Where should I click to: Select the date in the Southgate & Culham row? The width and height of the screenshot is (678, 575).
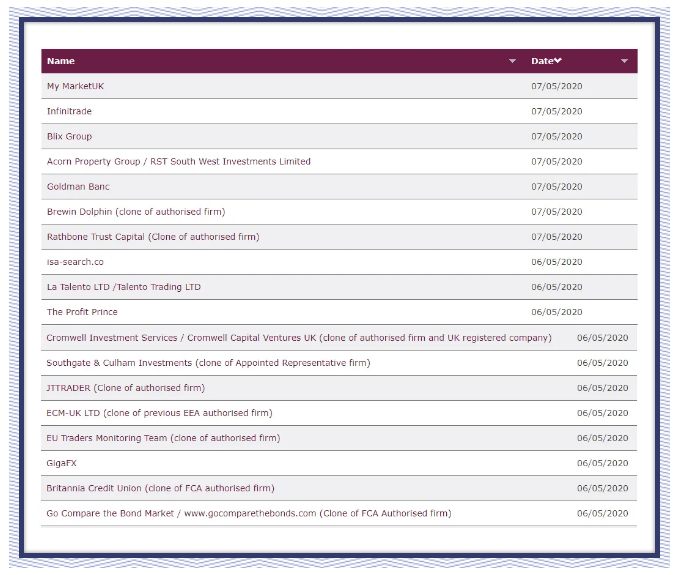tap(602, 363)
